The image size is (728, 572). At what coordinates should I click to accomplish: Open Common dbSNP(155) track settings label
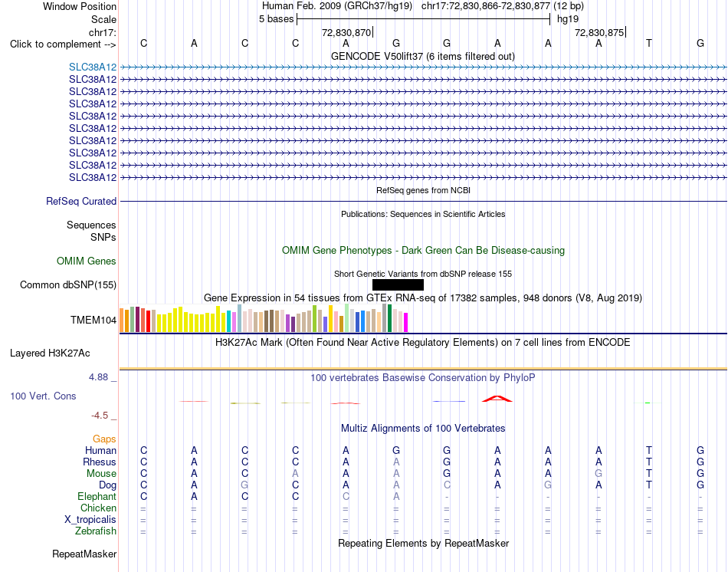[x=68, y=284]
